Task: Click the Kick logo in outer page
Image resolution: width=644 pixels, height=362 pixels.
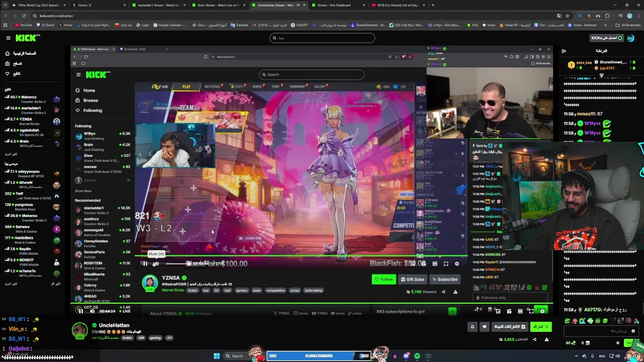Action: [28, 38]
